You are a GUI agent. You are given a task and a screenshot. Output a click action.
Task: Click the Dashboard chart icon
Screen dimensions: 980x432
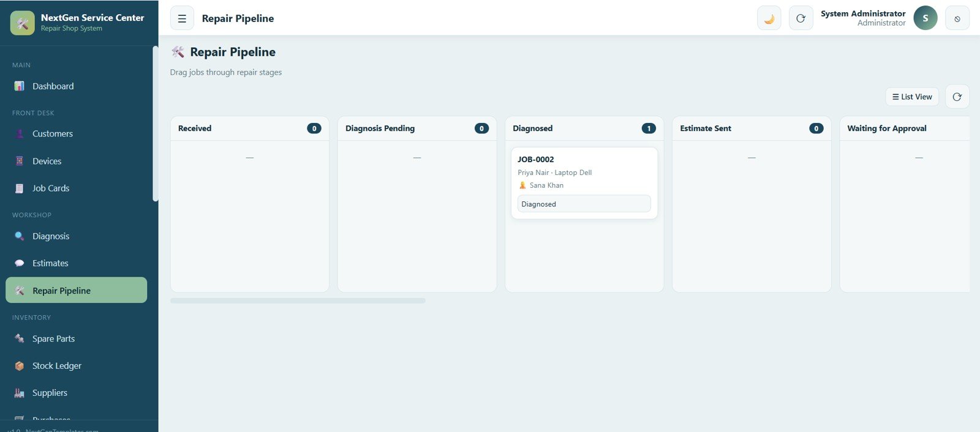click(20, 86)
